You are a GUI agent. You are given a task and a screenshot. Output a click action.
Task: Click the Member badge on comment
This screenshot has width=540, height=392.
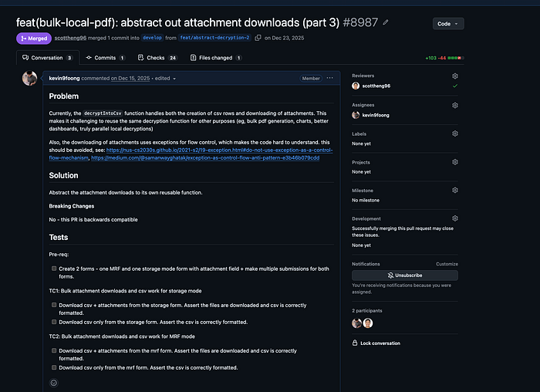[311, 78]
